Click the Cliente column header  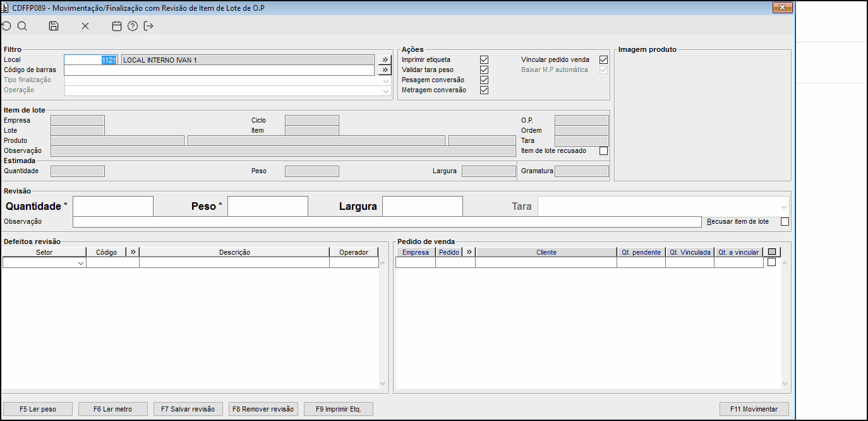(x=546, y=252)
